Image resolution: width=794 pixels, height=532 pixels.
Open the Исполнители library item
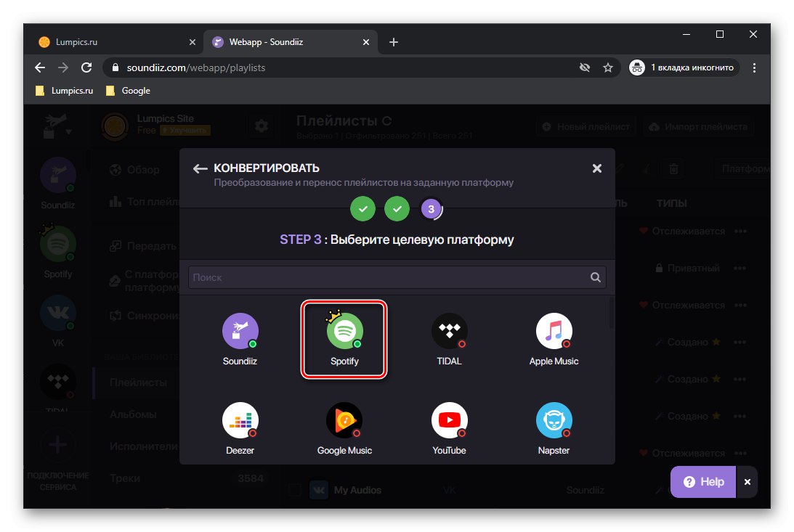pyautogui.click(x=144, y=446)
